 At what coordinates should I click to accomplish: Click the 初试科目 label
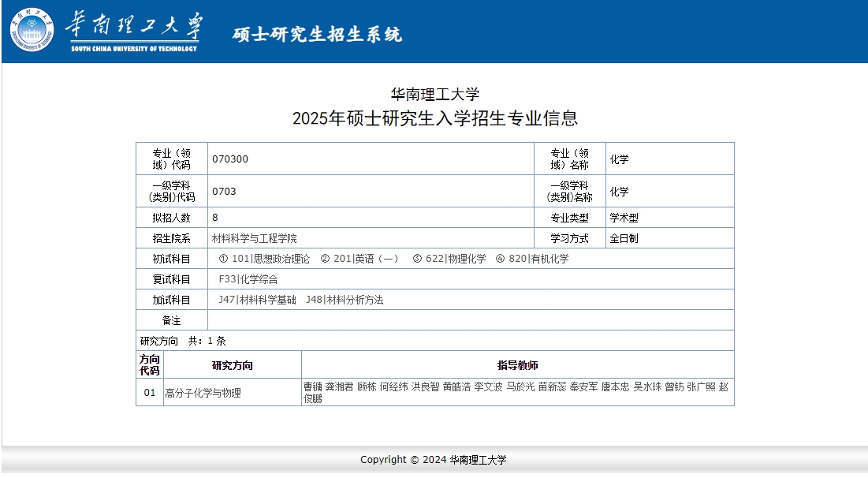[172, 259]
